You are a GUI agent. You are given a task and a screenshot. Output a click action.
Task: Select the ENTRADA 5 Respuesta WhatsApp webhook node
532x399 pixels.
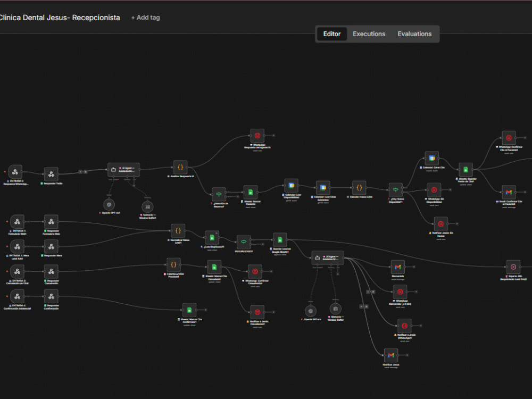[x=15, y=172]
